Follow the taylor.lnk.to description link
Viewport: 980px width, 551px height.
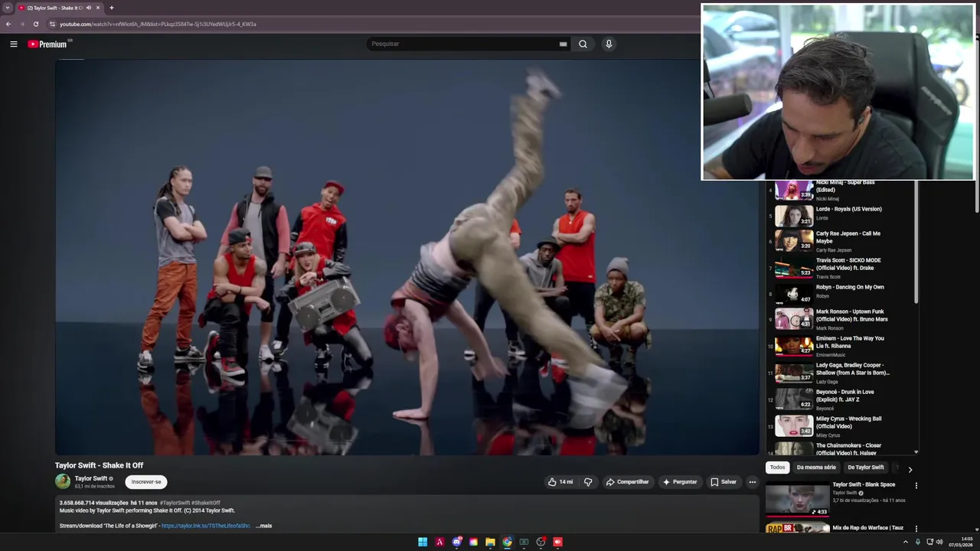click(x=206, y=526)
